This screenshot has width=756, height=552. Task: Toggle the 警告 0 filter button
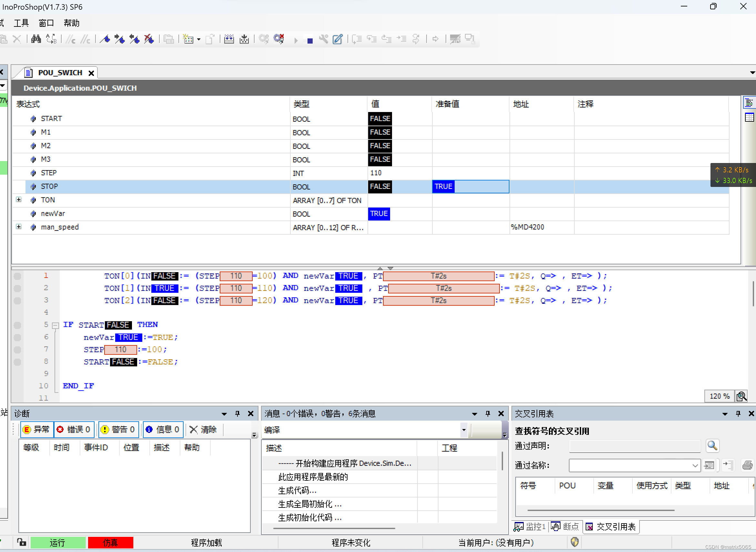point(118,429)
